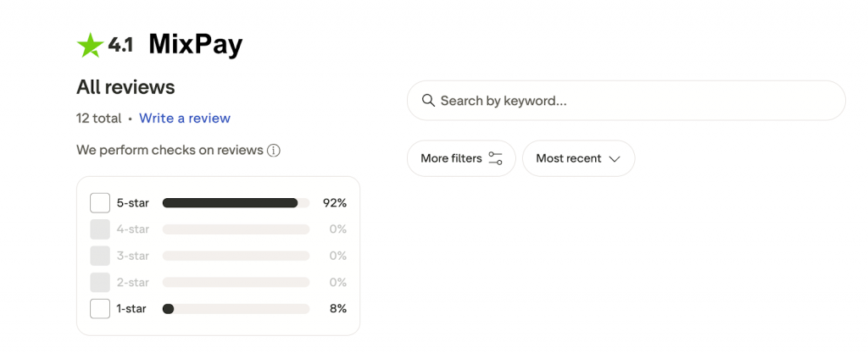Image resolution: width=868 pixels, height=353 pixels.
Task: Click the 5-star rating progress bar
Action: (x=236, y=203)
